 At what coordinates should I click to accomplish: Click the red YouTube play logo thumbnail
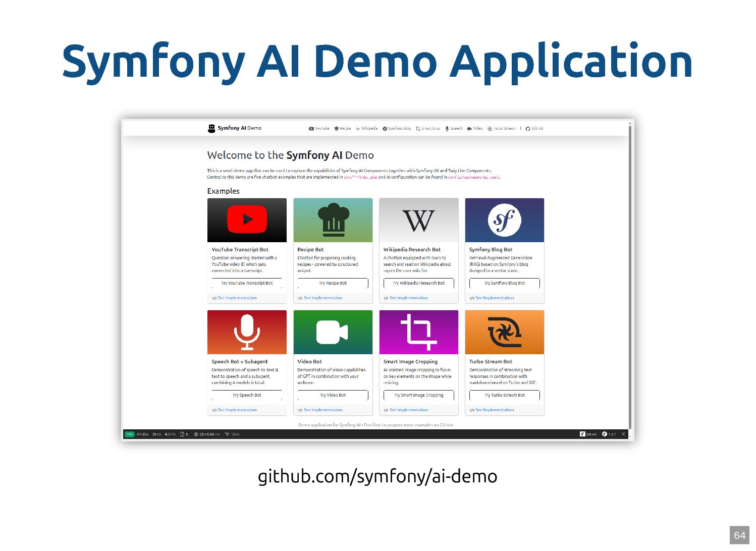pos(247,219)
